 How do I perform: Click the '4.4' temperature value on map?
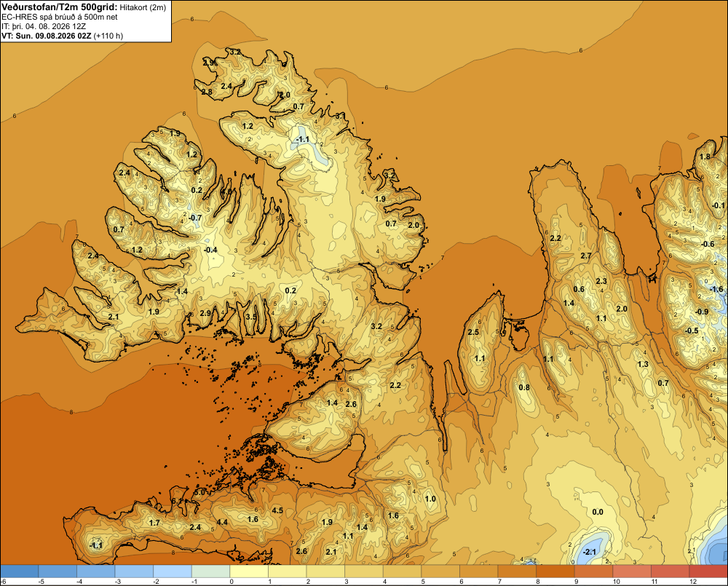222,522
